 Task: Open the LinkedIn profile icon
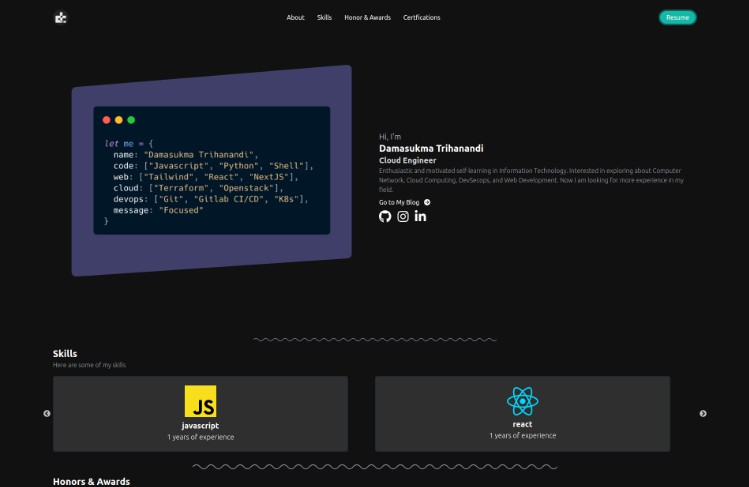coord(420,216)
